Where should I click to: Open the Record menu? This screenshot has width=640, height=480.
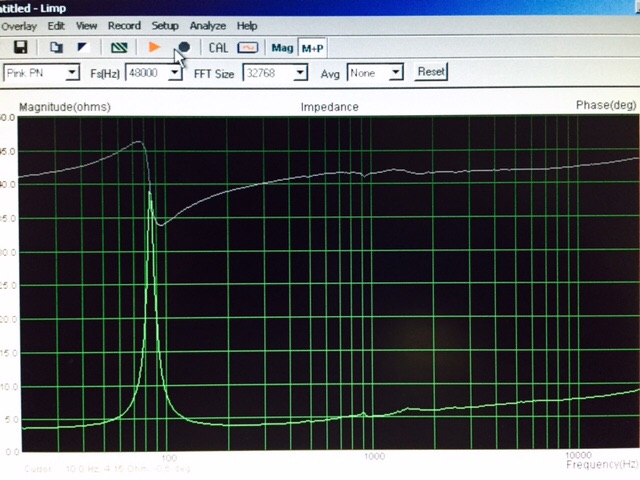[x=124, y=25]
